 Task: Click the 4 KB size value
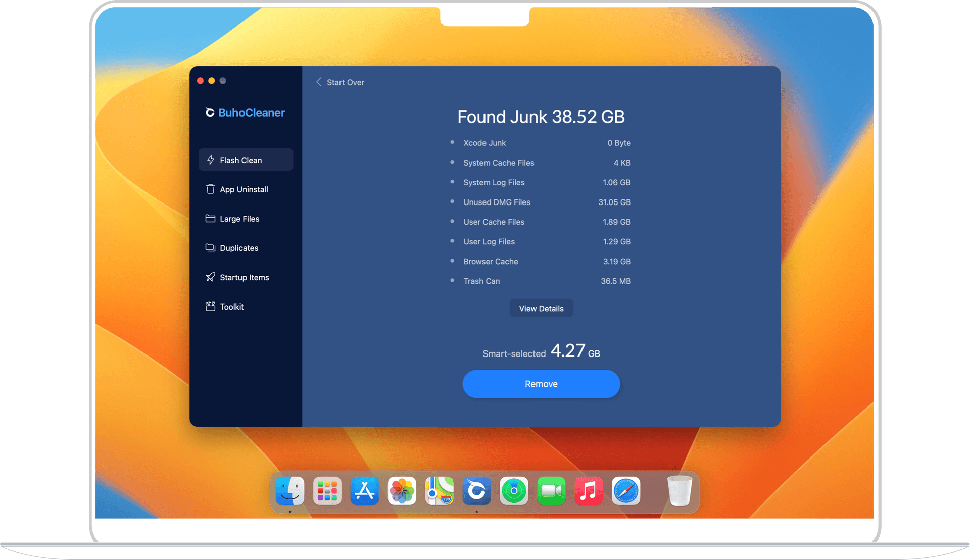[622, 163]
